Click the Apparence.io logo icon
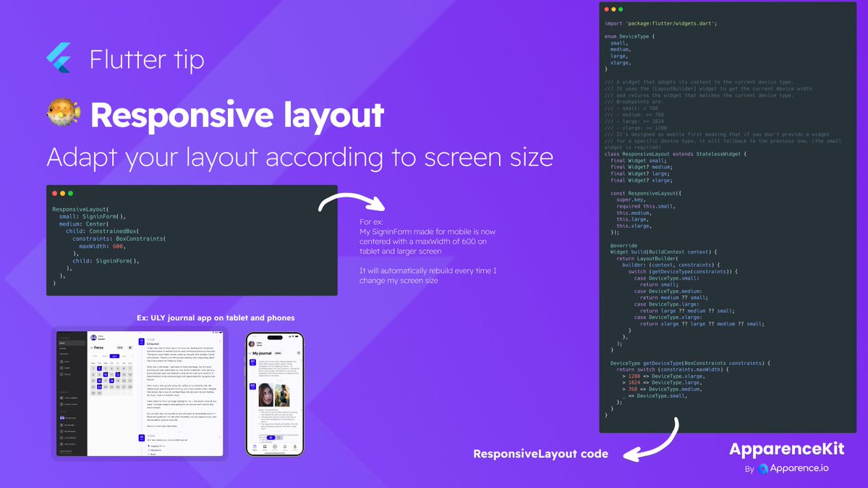This screenshot has width=868, height=488. pyautogui.click(x=764, y=468)
